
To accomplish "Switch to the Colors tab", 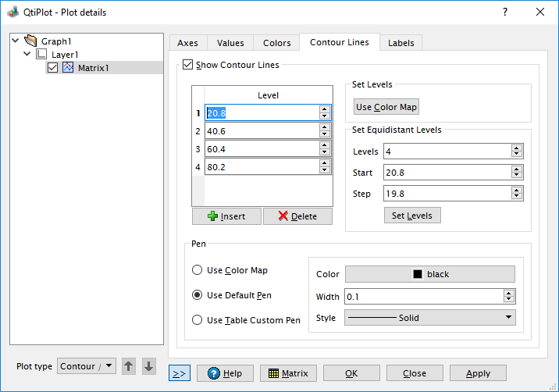I will click(x=276, y=43).
